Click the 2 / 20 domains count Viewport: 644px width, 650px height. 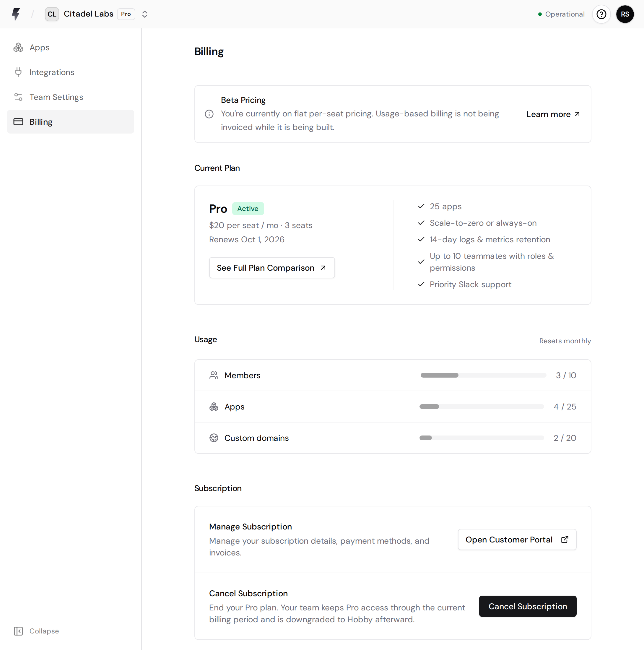[x=565, y=438]
